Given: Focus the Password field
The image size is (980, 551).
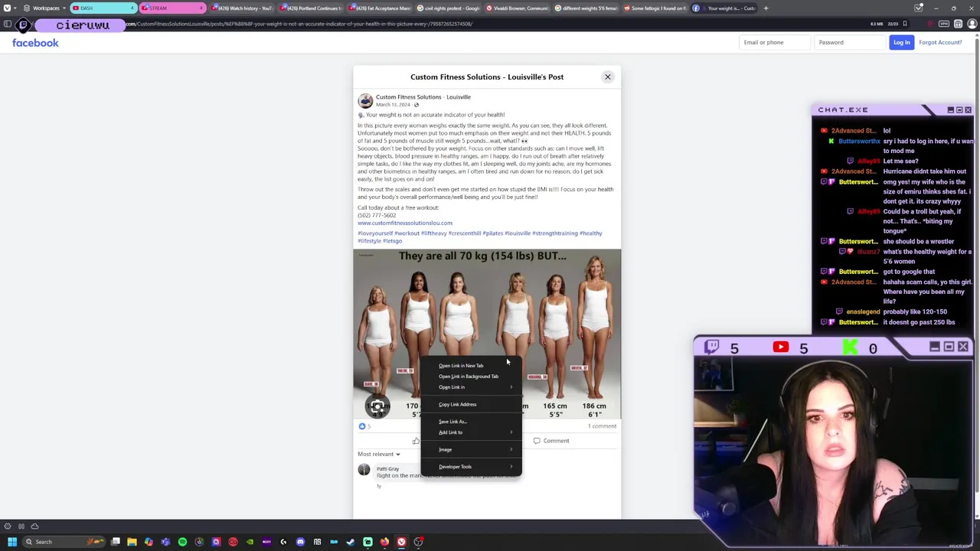Looking at the screenshot, I should (x=850, y=42).
